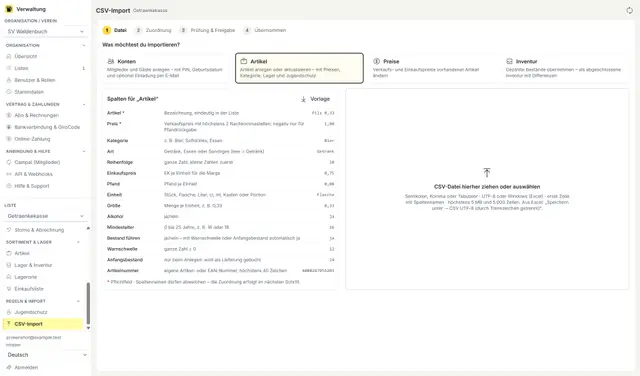Click the 'Artikel *' column name
This screenshot has height=376, width=640.
coord(116,113)
